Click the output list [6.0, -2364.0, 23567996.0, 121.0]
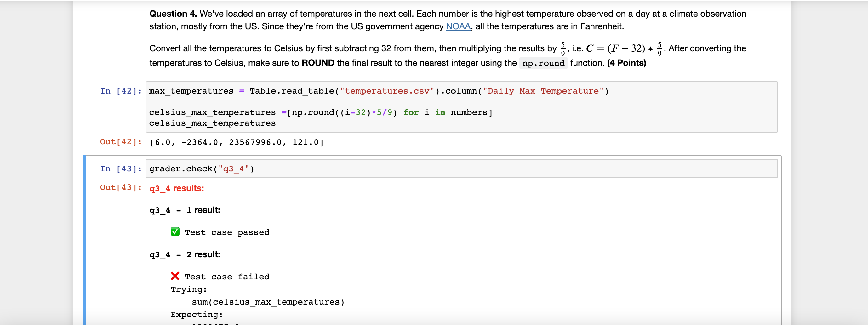This screenshot has width=868, height=325. coord(236,142)
